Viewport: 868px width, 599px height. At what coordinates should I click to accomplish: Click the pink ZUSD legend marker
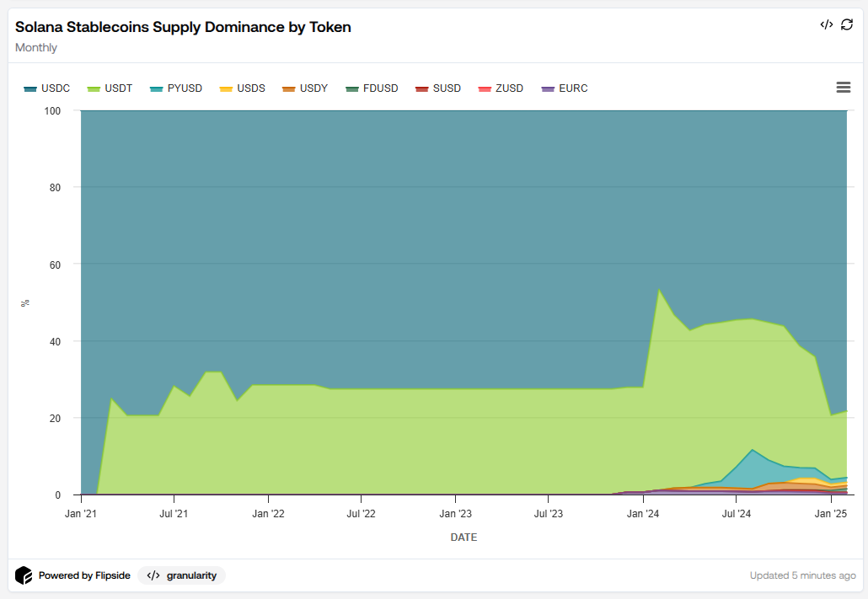coord(483,88)
